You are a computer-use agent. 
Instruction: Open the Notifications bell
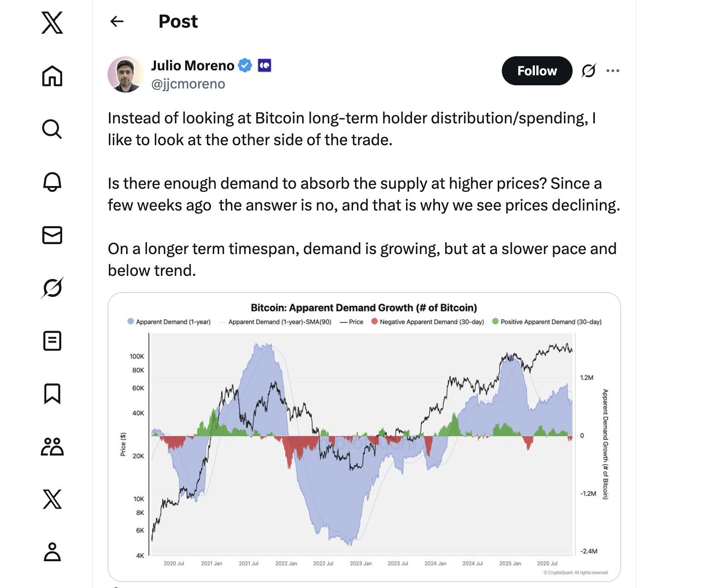[x=52, y=182]
